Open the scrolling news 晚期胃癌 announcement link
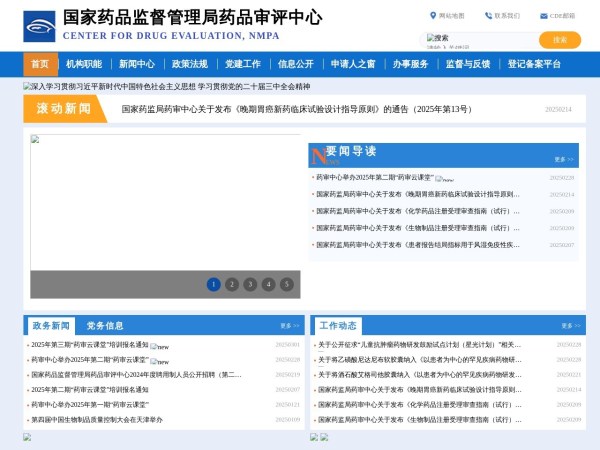Viewport: 600px width, 450px height. point(296,109)
